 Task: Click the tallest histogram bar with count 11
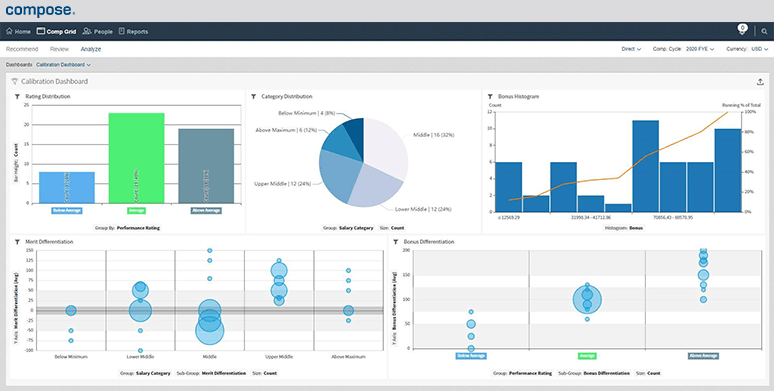[x=646, y=166]
